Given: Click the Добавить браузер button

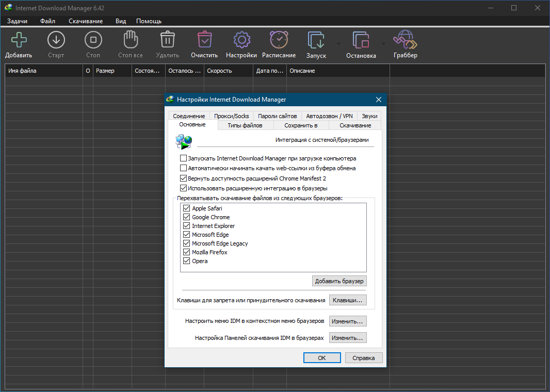Looking at the screenshot, I should [339, 281].
